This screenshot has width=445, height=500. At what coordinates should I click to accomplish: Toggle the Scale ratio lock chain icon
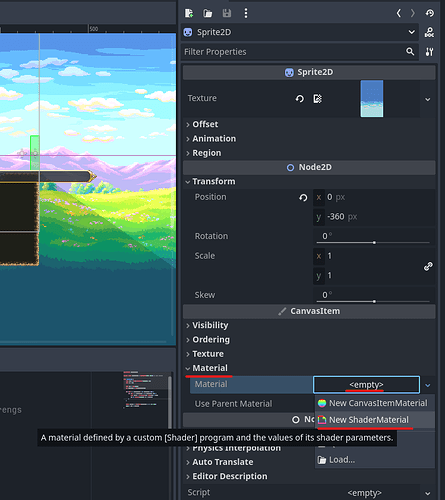[x=428, y=266]
